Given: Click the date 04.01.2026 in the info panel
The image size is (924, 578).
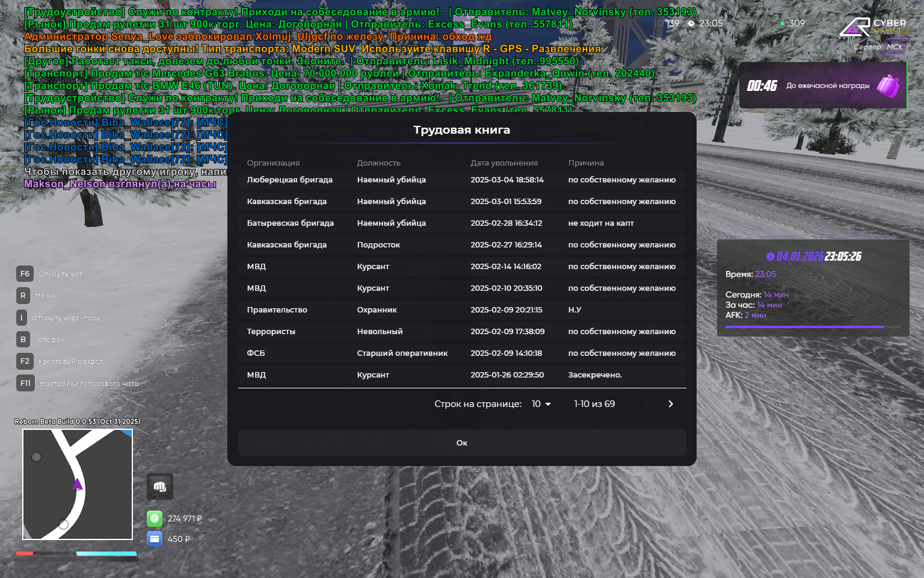Looking at the screenshot, I should click(x=800, y=256).
